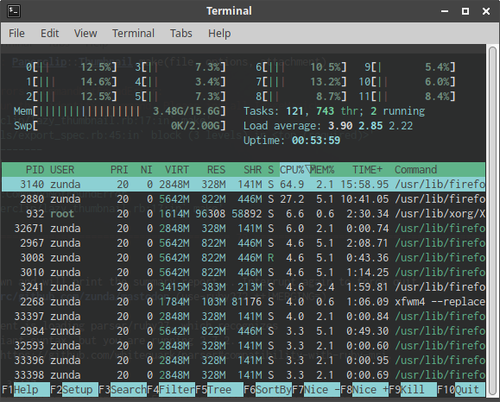Select process row PID 2984
The height and width of the screenshot is (402, 500).
[x=243, y=331]
